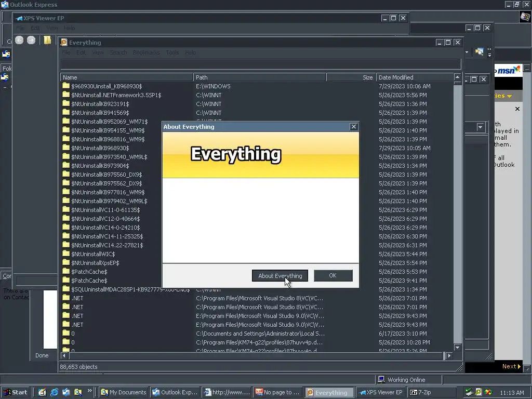
Task: Sort results by the Size column header
Action: coord(351,77)
